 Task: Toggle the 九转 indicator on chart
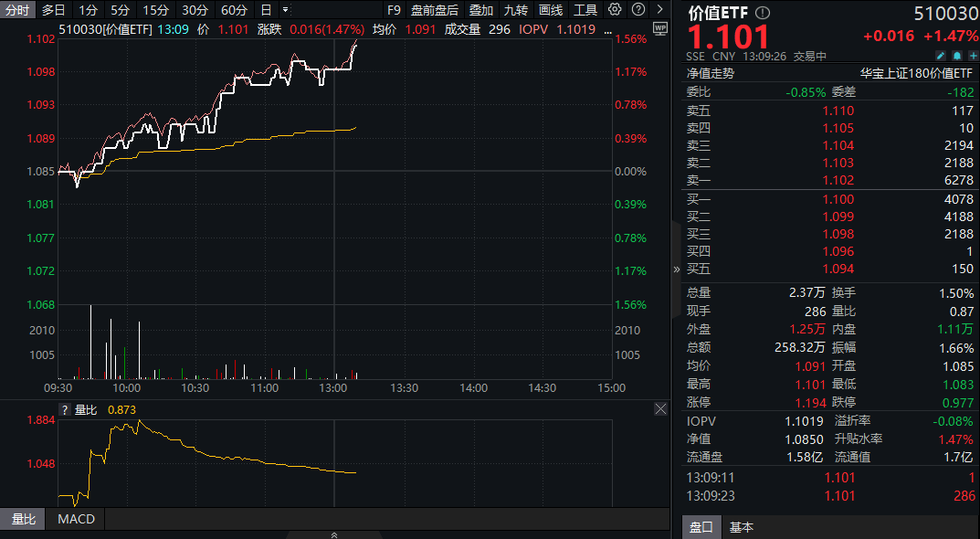[x=515, y=10]
